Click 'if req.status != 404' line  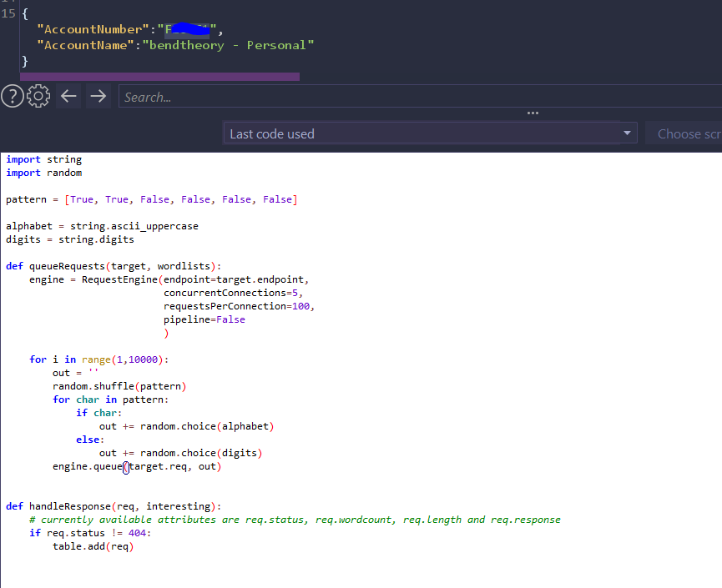pyautogui.click(x=90, y=533)
